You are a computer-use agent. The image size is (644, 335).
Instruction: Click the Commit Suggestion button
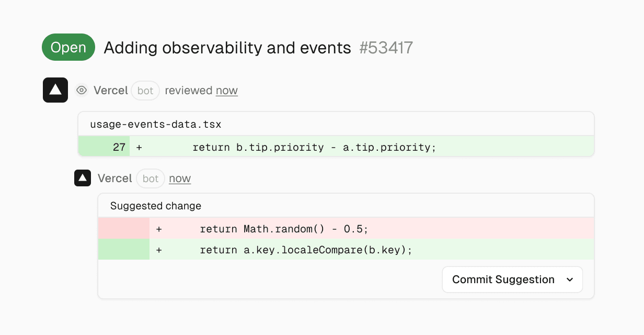coord(503,280)
